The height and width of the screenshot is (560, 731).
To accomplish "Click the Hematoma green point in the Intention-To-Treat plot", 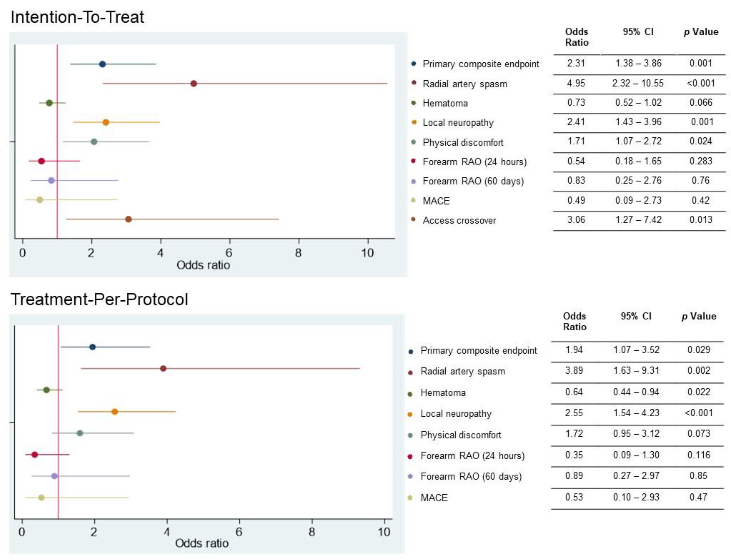I will (49, 103).
